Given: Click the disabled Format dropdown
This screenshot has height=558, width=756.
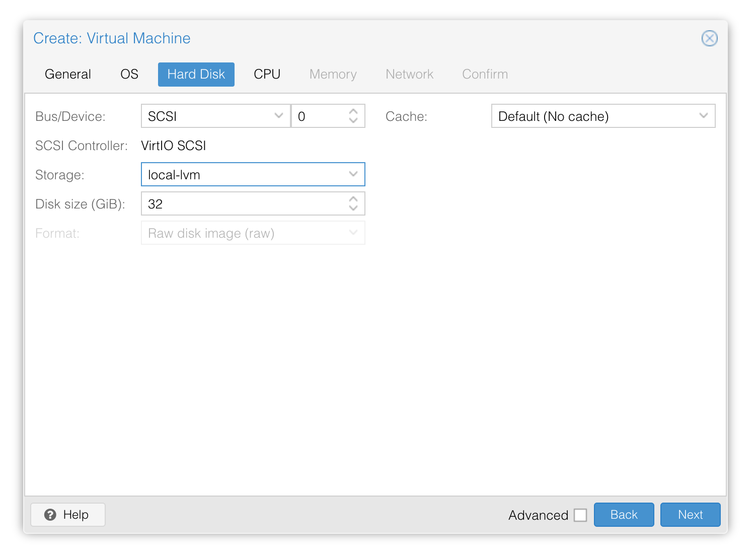Looking at the screenshot, I should [x=253, y=233].
